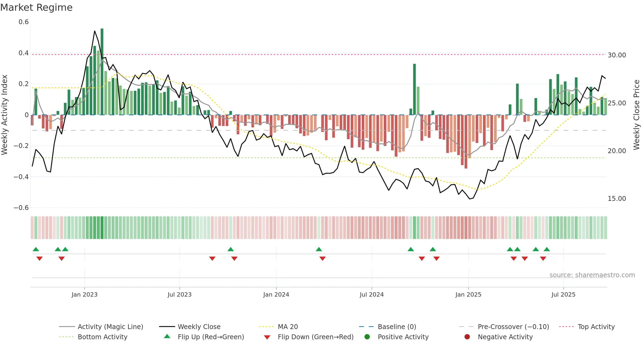Click the Jan 2025 axis label
This screenshot has width=644, height=362.
pos(468,294)
